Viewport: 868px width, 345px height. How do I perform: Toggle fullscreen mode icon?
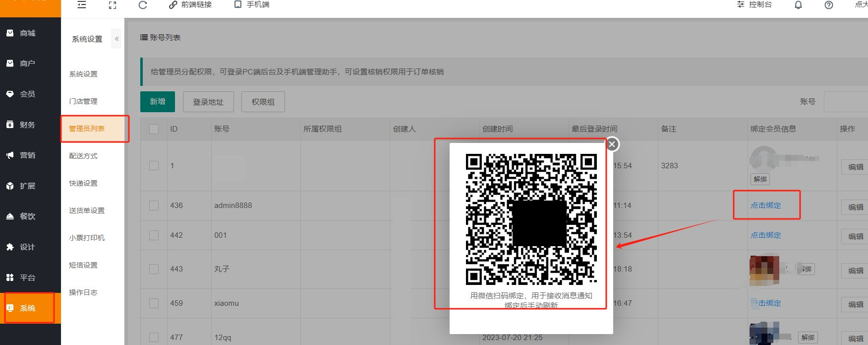tap(113, 5)
